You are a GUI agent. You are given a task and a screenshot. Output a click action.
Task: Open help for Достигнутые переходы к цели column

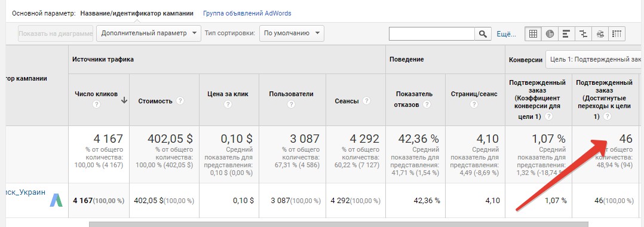point(607,116)
